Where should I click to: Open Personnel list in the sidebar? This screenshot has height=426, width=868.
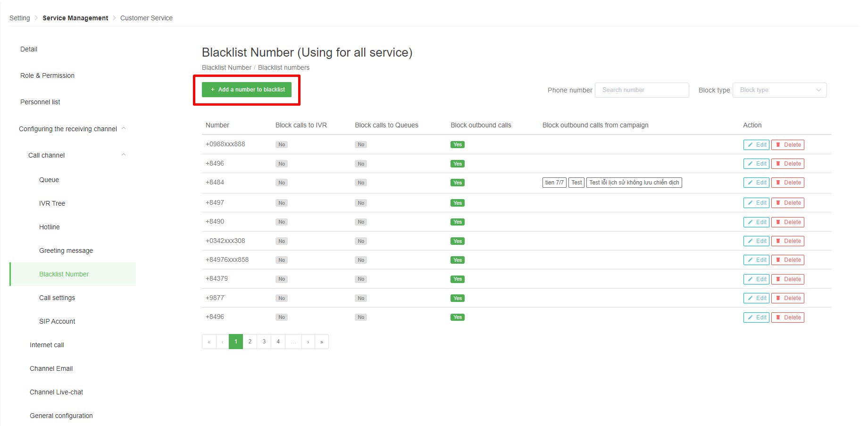pyautogui.click(x=40, y=102)
